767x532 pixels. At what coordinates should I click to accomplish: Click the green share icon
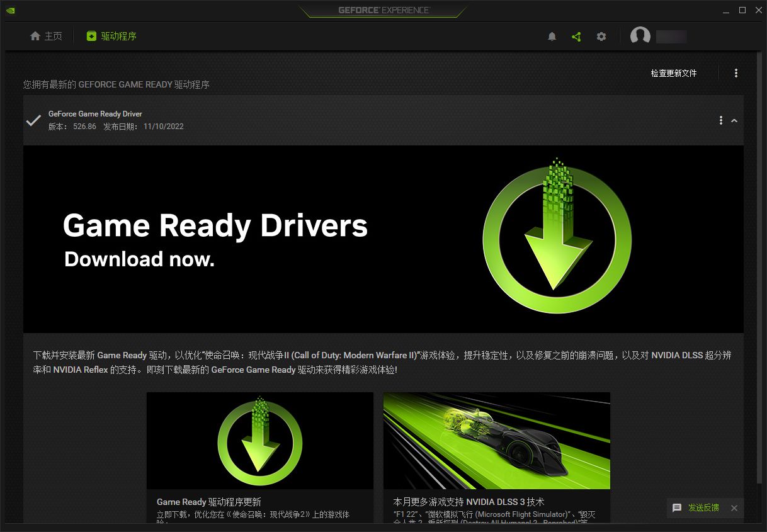[576, 37]
